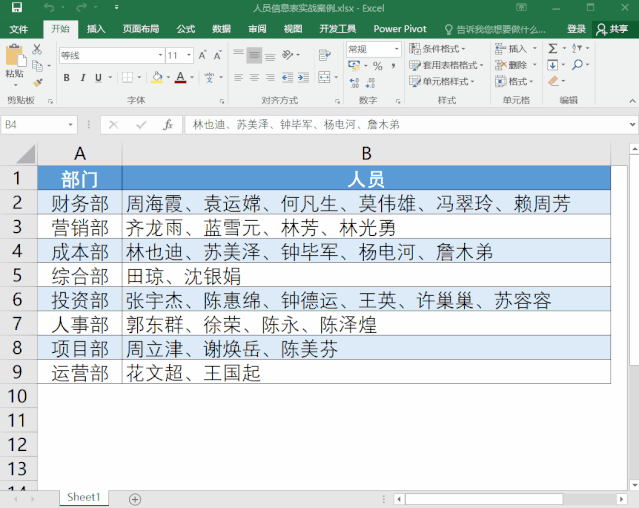Image resolution: width=639 pixels, height=508 pixels.
Task: Switch to the 数据 ribbon tab
Action: coord(221,29)
